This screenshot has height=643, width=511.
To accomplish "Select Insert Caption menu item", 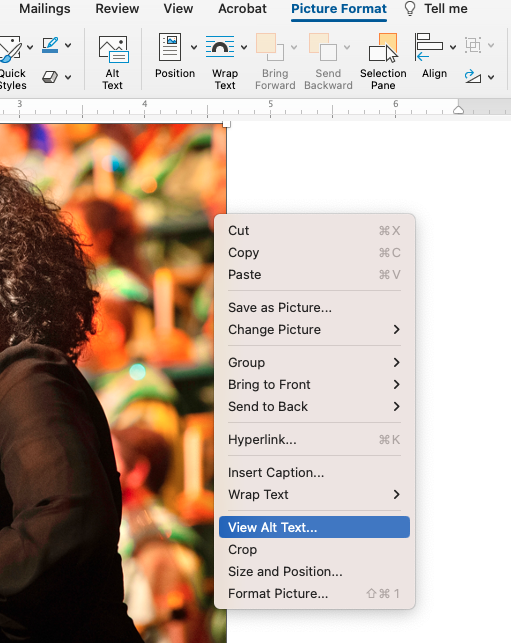I will (314, 472).
